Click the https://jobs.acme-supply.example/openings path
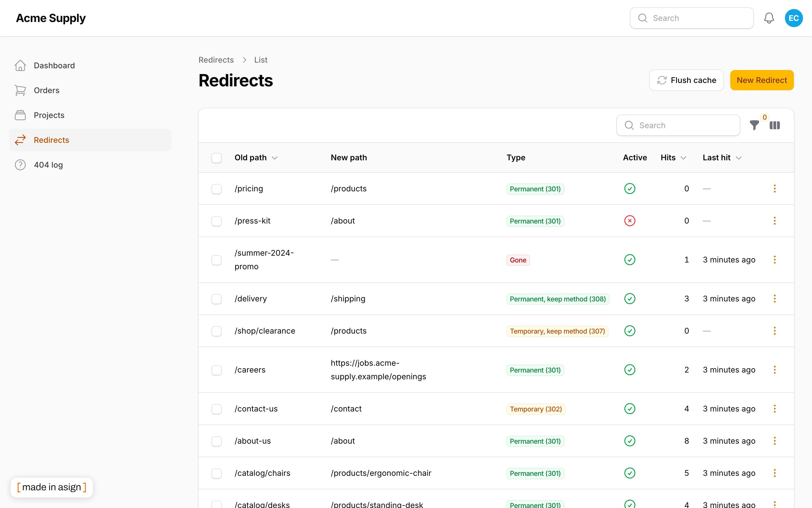 (378, 370)
